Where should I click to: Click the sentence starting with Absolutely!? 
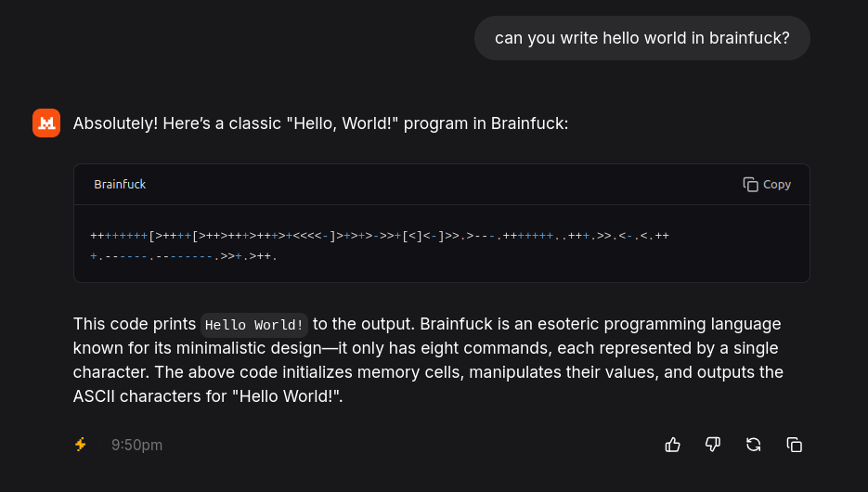click(320, 123)
